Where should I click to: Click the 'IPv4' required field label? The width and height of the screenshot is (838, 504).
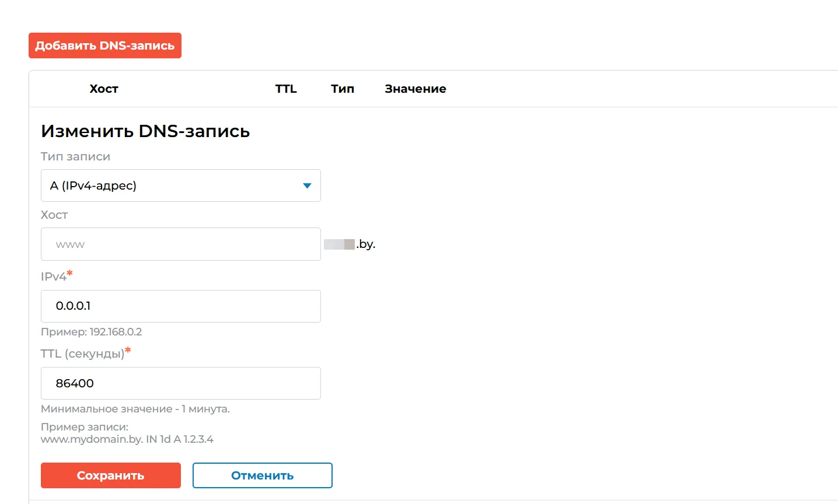pyautogui.click(x=54, y=276)
